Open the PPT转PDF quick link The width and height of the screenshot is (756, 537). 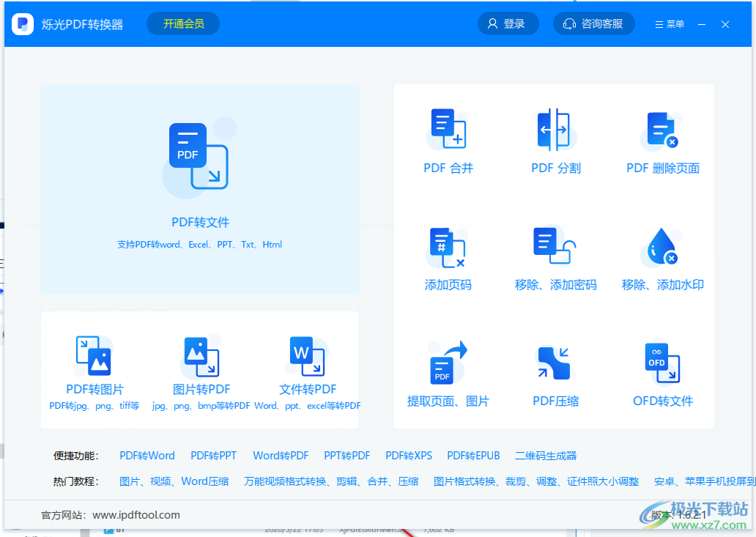point(347,456)
